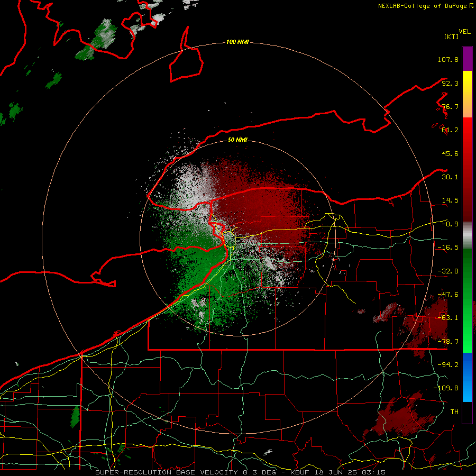This screenshot has width=476, height=476.
Task: Click the TH legend label
Action: tap(454, 412)
